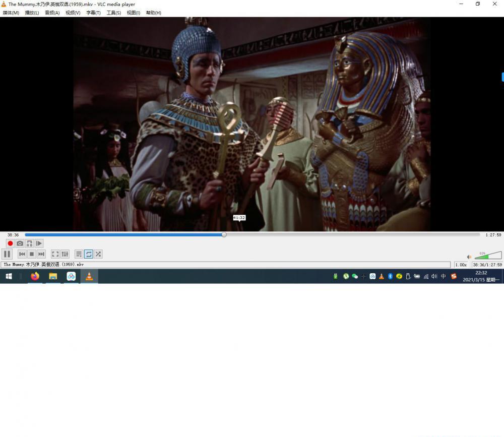The height and width of the screenshot is (437, 504).
Task: Open Bluetooth settings from the tray
Action: pyautogui.click(x=390, y=276)
